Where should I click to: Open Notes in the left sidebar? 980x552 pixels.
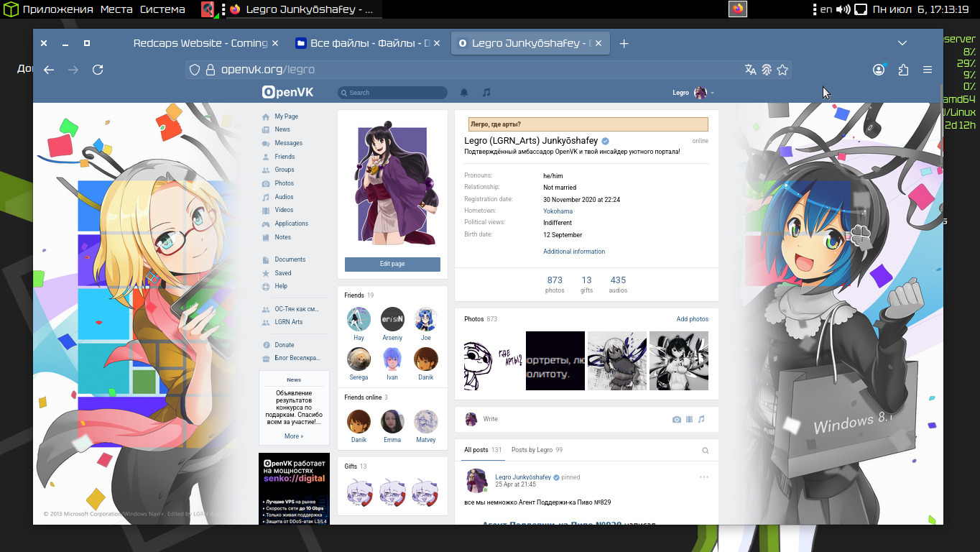[282, 237]
